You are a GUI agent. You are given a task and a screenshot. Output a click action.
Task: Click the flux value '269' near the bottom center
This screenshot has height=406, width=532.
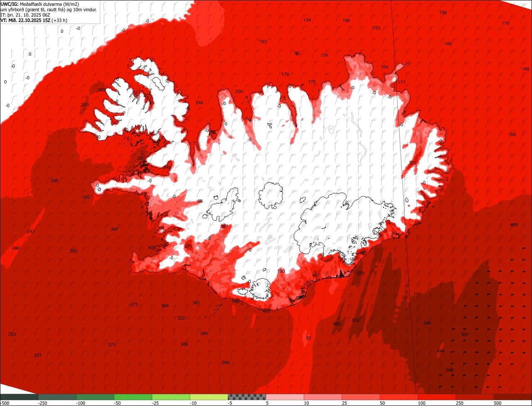point(226,362)
